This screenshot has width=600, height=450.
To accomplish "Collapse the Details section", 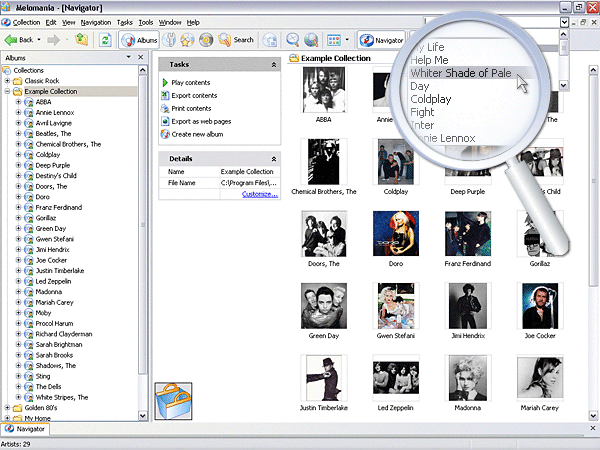I will click(x=274, y=159).
